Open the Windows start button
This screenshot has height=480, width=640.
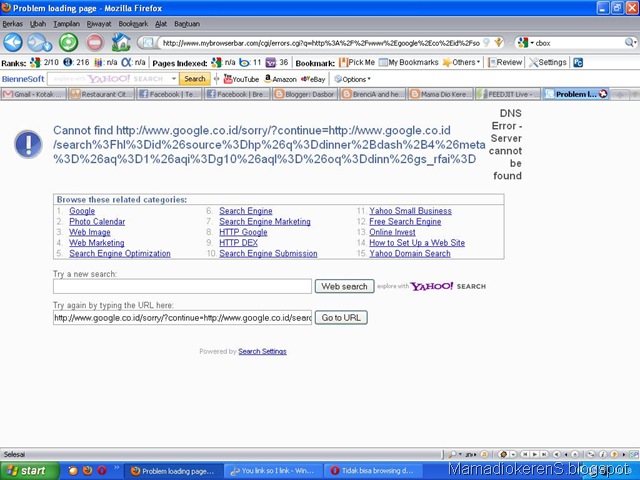(x=29, y=471)
